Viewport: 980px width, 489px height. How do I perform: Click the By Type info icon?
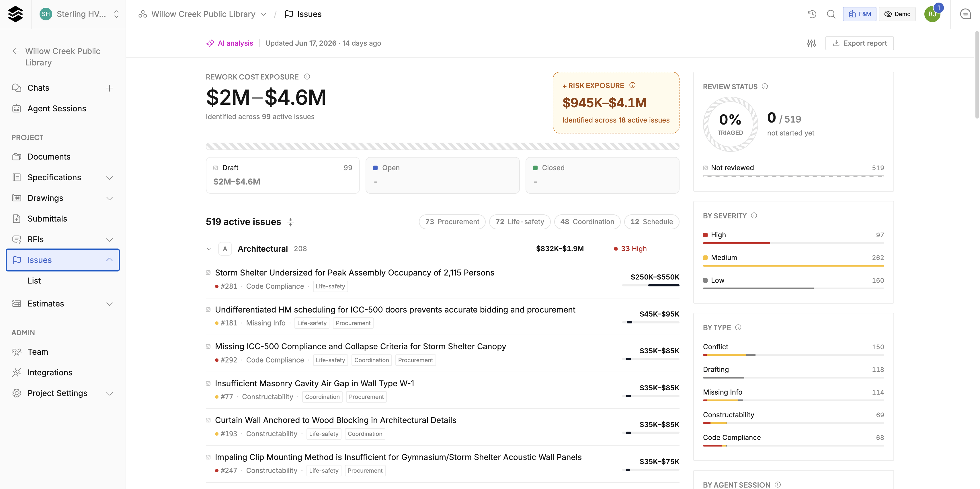point(738,327)
